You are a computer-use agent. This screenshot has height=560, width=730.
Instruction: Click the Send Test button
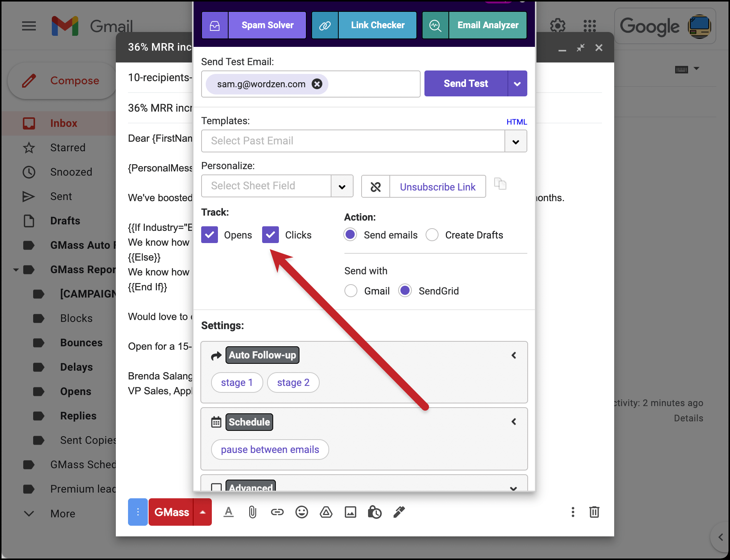point(466,83)
